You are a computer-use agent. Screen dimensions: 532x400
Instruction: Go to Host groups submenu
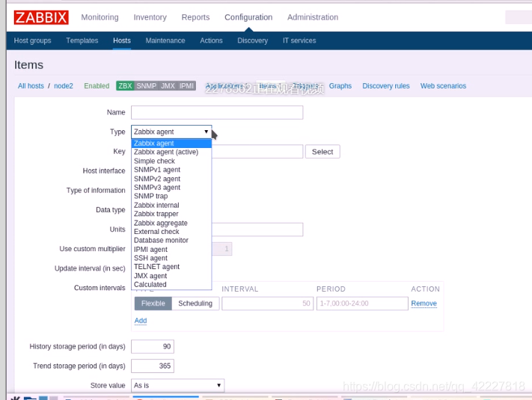pos(33,40)
